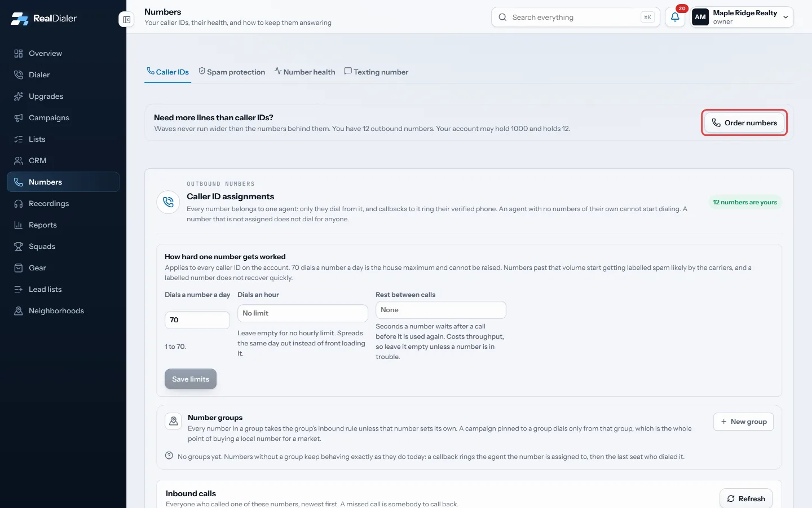The height and width of the screenshot is (508, 812).
Task: Click the Recordings headphones icon
Action: (19, 203)
